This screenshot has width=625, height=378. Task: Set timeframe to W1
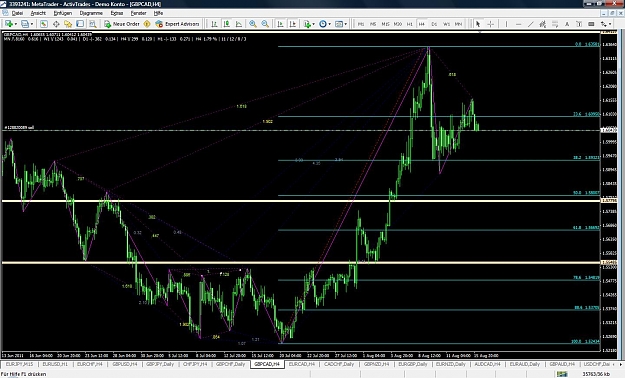point(446,24)
